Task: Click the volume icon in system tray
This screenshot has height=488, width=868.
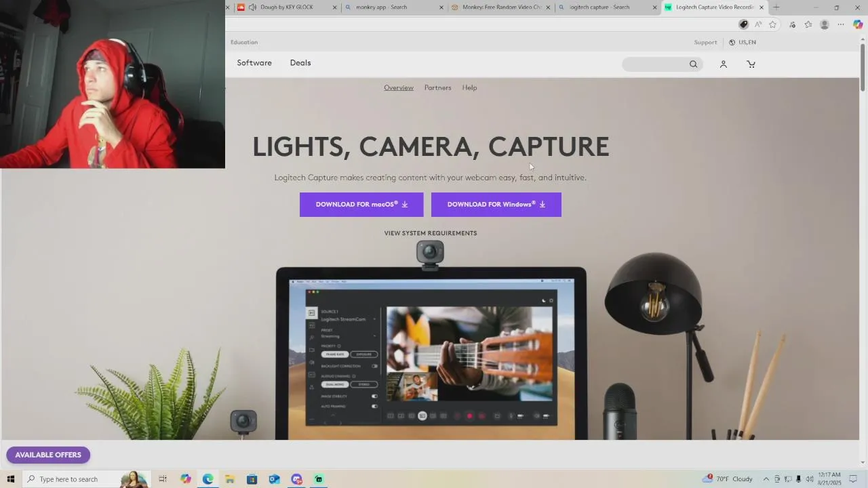Action: (x=809, y=479)
